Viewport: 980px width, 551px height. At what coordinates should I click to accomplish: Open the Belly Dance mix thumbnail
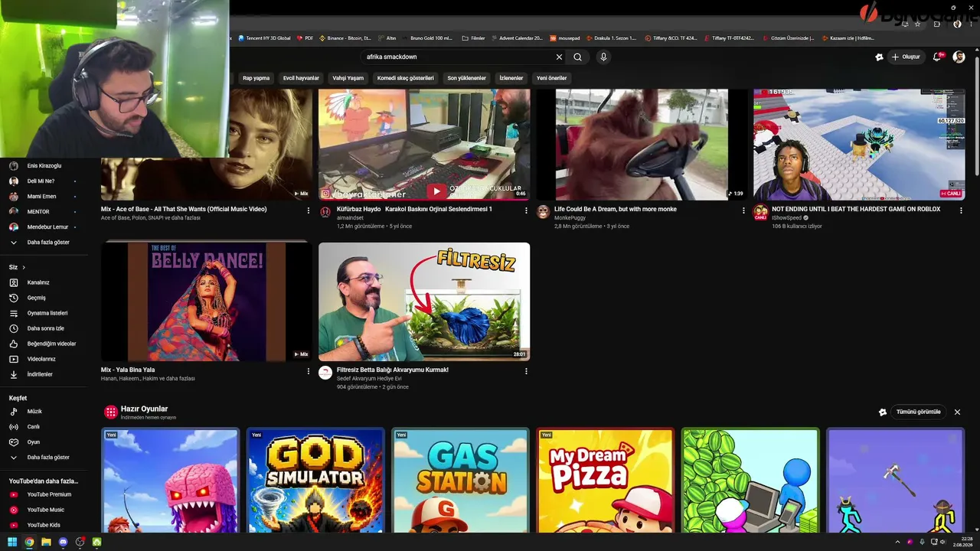tap(207, 302)
